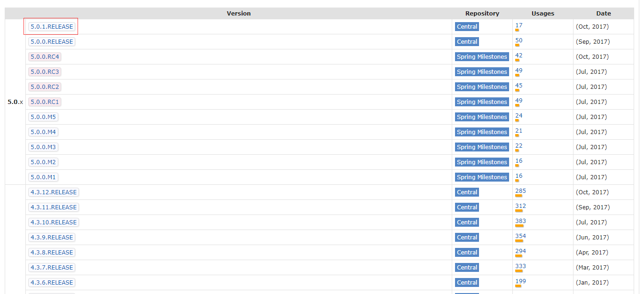Open version 4.3.9.RELEASE
The image size is (644, 294).
tap(52, 238)
